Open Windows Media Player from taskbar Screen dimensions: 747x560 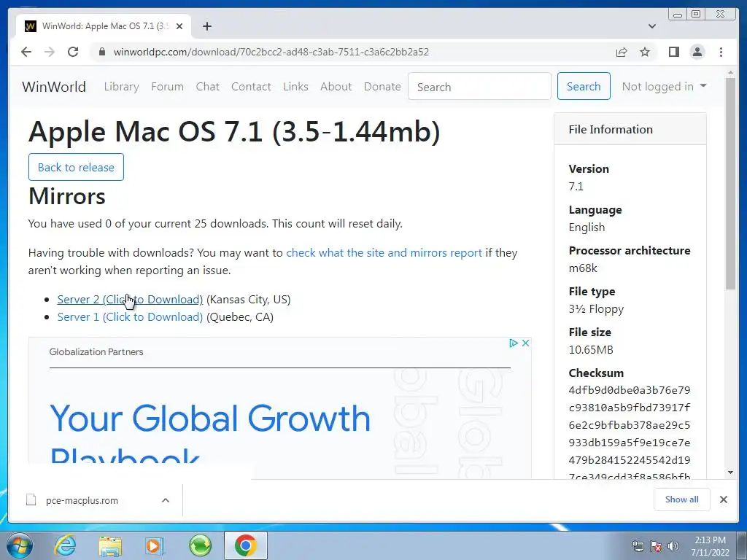tap(155, 545)
